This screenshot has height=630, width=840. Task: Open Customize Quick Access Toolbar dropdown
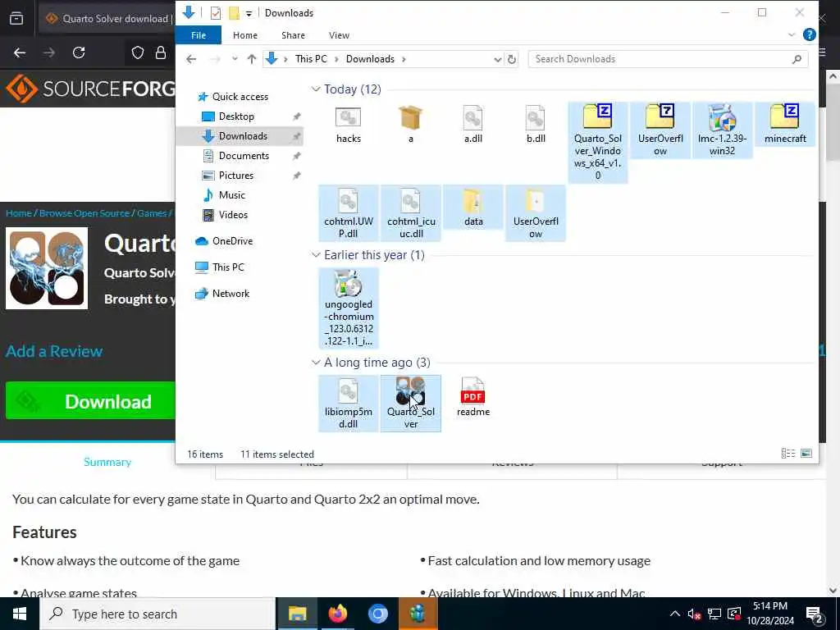(x=249, y=13)
